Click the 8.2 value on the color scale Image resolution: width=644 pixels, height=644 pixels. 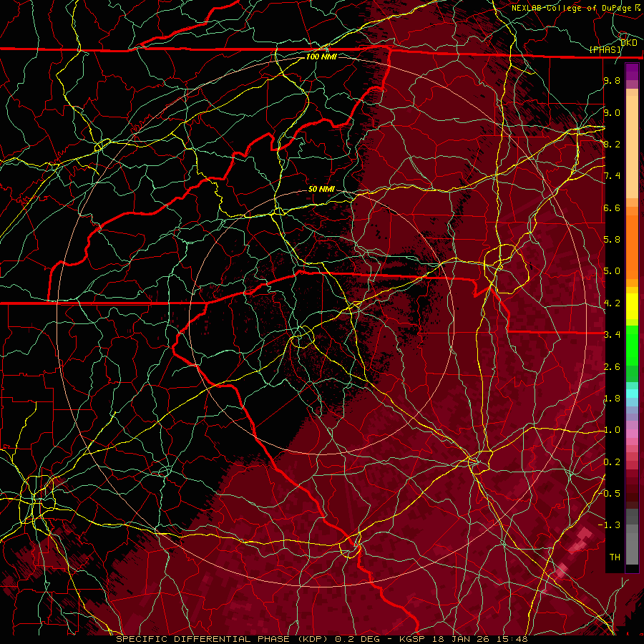coord(612,144)
